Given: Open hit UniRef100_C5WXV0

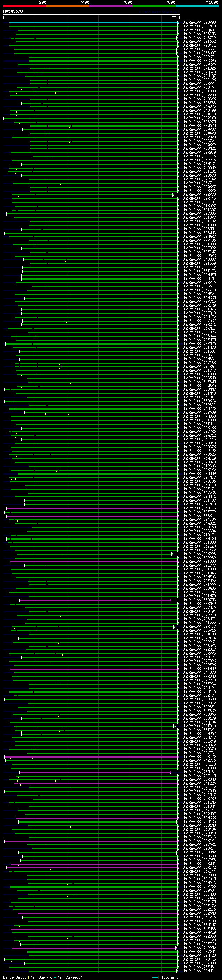Looking at the screenshot, I should (x=199, y=64).
